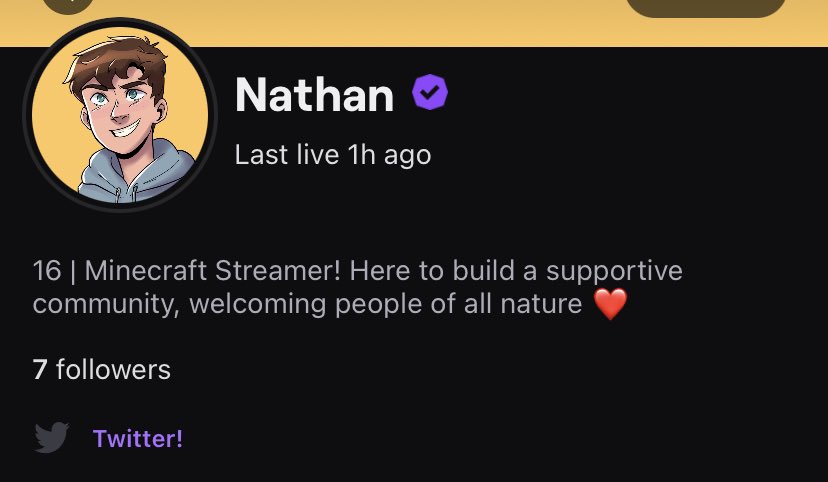Click the yellow profile banner
Image resolution: width=828 pixels, height=482 pixels.
414,23
